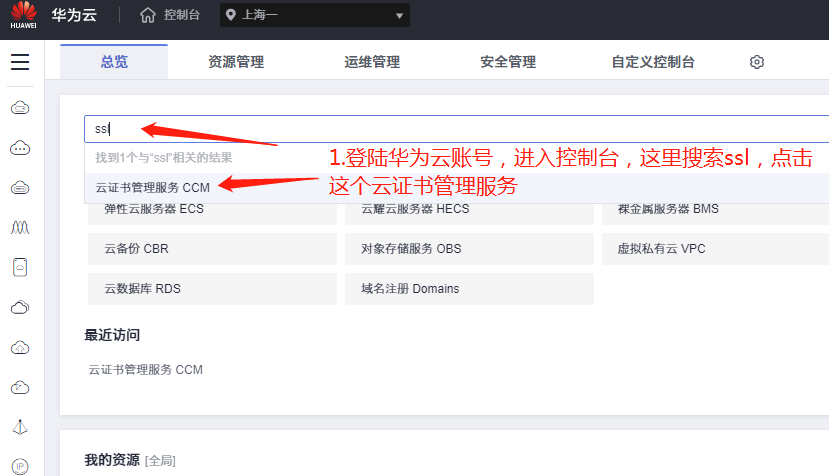
Task: Open dashboard settings gear icon
Action: 757,62
